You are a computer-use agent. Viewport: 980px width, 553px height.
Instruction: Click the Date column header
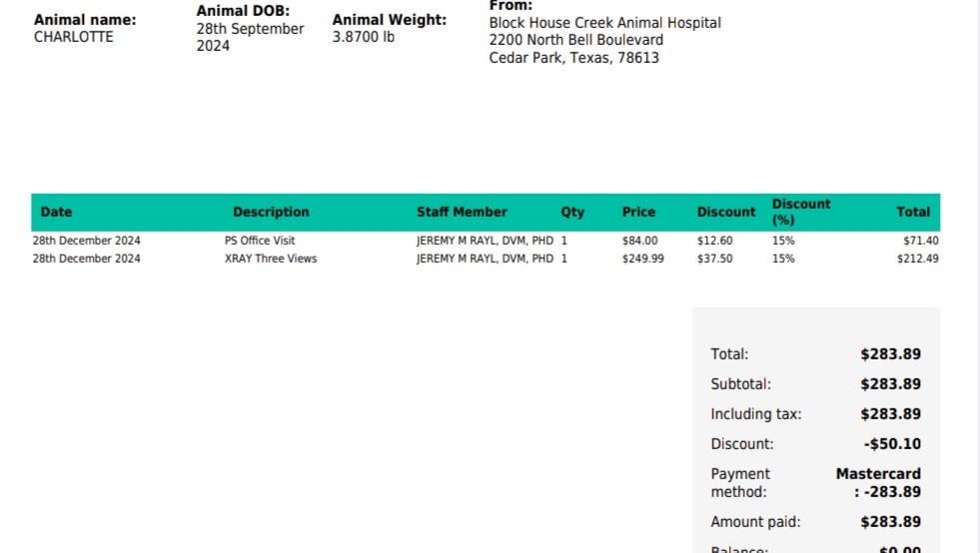pos(56,212)
